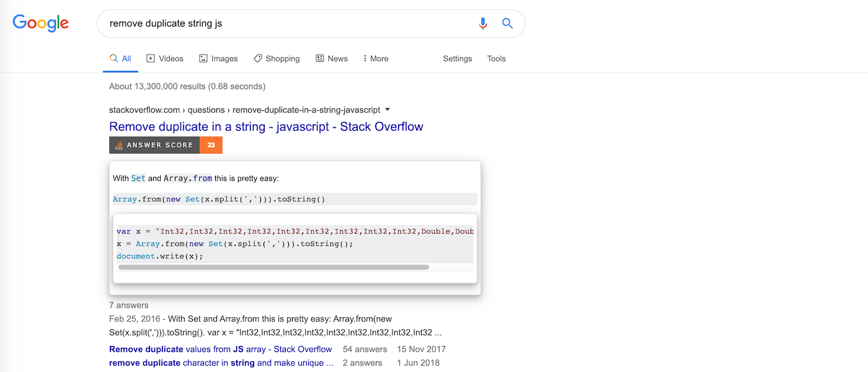Open the Videos search tab
Screen dimensions: 868x372
point(165,59)
